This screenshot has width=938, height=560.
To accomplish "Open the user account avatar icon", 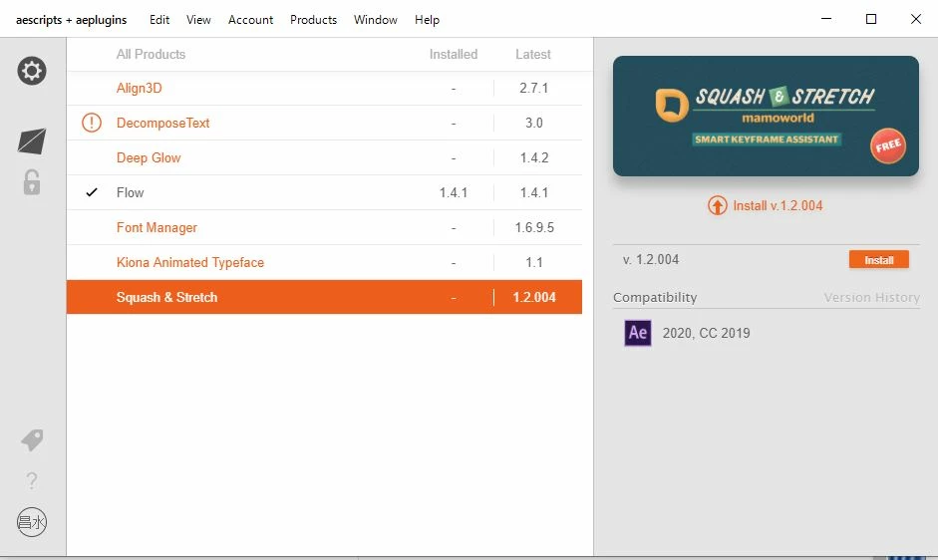I will click(x=32, y=522).
